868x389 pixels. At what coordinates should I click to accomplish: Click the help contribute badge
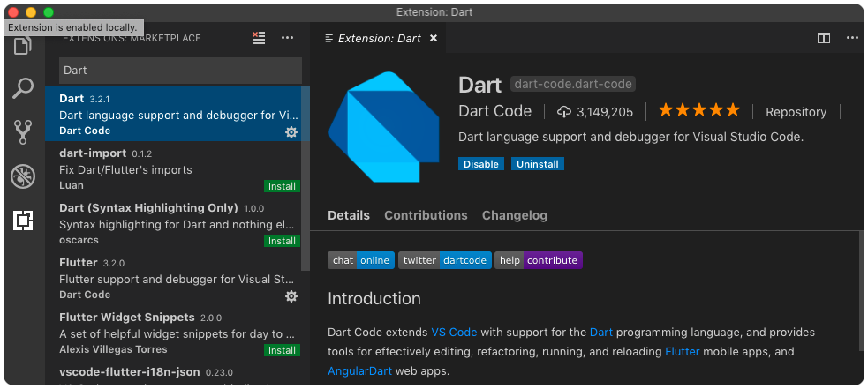[x=539, y=260]
